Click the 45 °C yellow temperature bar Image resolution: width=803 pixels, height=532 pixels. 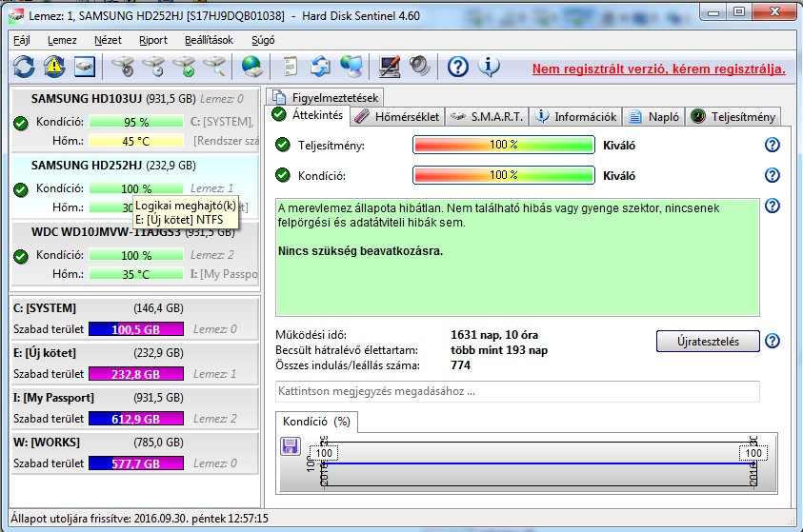[136, 141]
